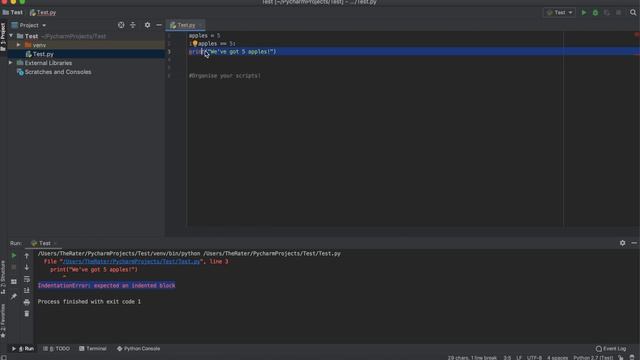Toggle tool window buttons at bottom-left corner
The width and height of the screenshot is (640, 360).
click(x=4, y=357)
